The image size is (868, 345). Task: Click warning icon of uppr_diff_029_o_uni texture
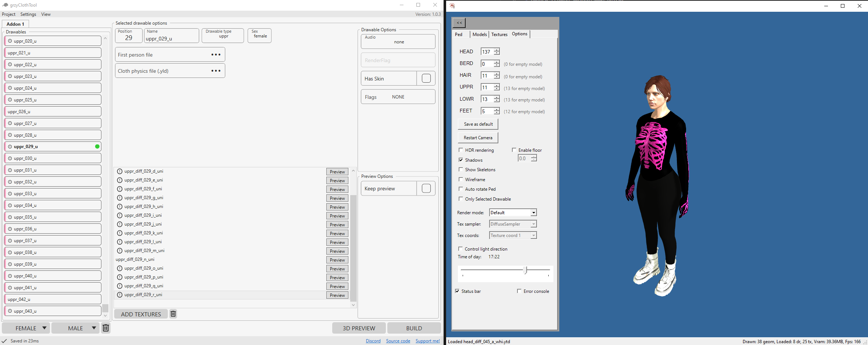pos(120,268)
